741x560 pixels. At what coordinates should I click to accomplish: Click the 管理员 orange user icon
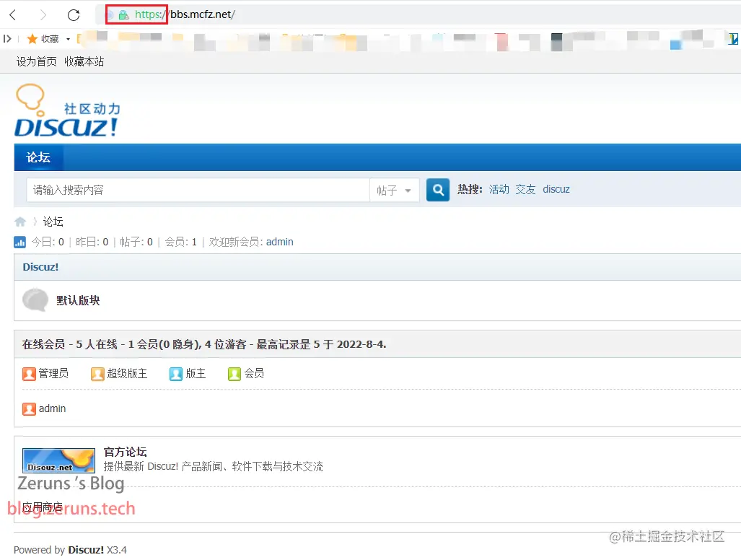[30, 374]
